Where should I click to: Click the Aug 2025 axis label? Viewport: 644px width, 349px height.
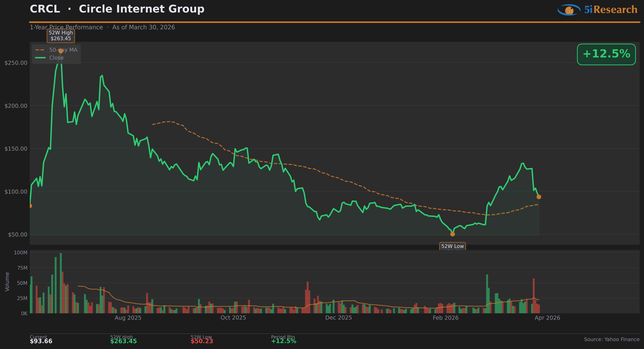(x=128, y=318)
